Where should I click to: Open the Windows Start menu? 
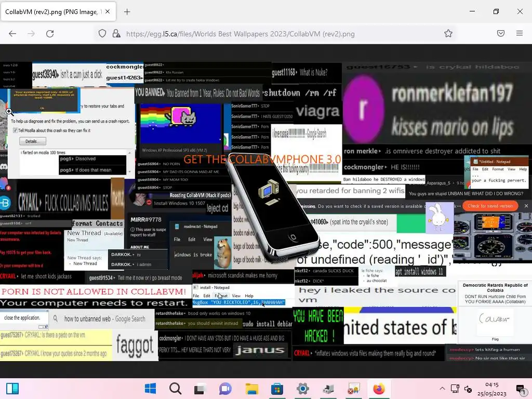coord(150,389)
